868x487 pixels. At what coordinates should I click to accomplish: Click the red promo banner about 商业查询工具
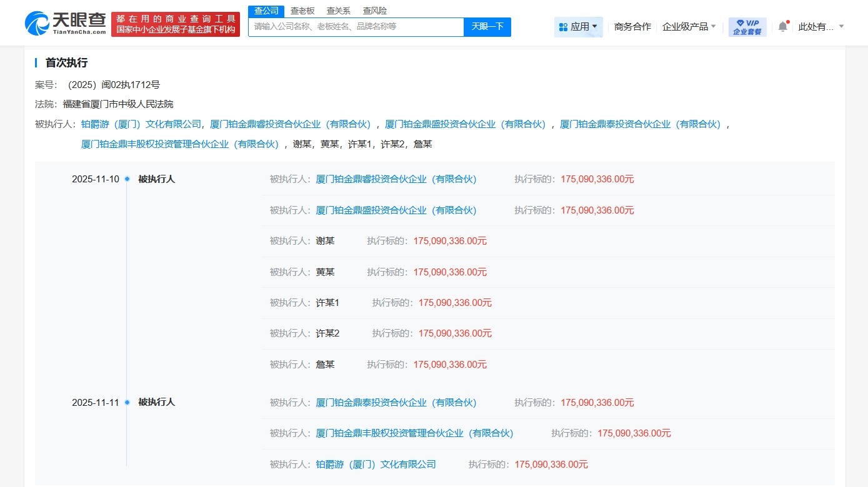coord(176,22)
